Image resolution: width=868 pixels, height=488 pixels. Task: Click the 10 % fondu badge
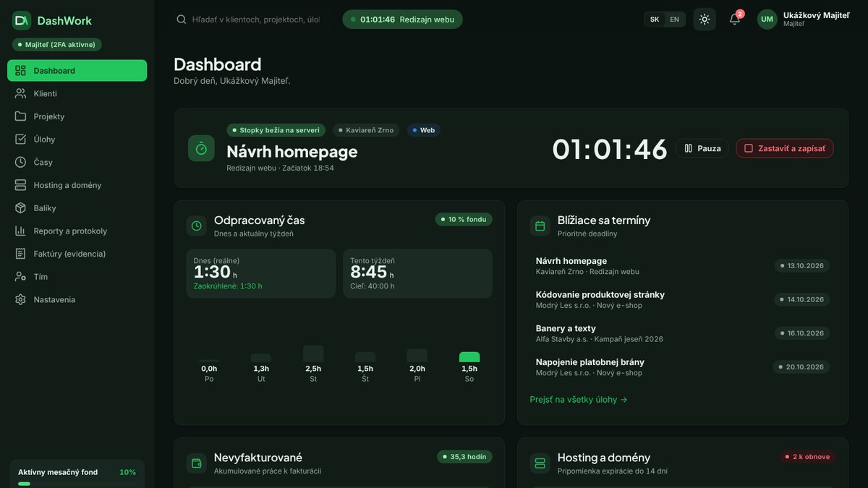point(464,219)
